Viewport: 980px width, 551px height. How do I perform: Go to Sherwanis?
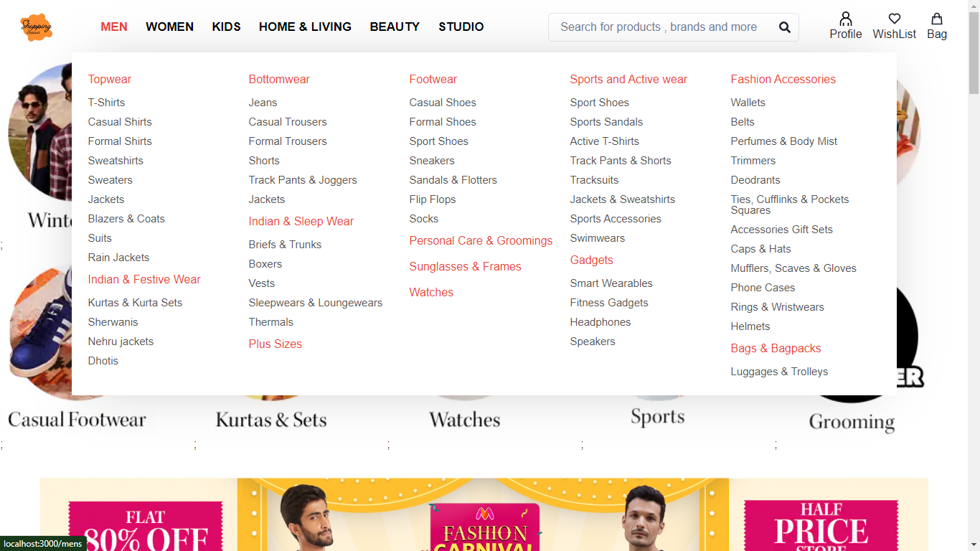[113, 322]
